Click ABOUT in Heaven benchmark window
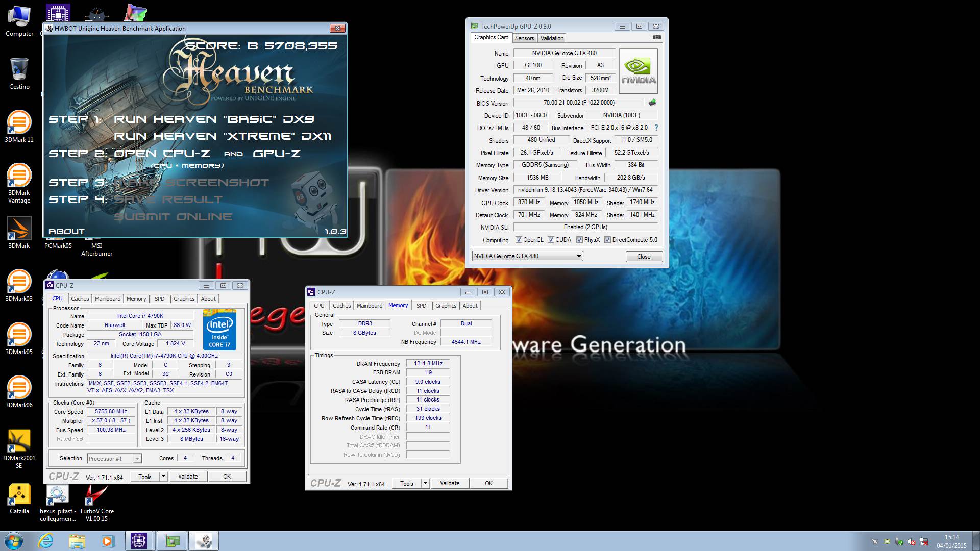The width and height of the screenshot is (980, 551). (x=66, y=232)
